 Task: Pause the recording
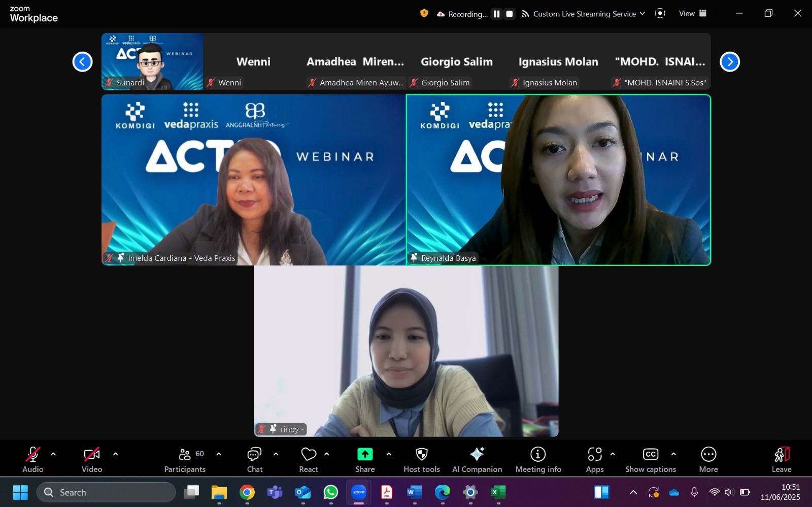(x=496, y=14)
